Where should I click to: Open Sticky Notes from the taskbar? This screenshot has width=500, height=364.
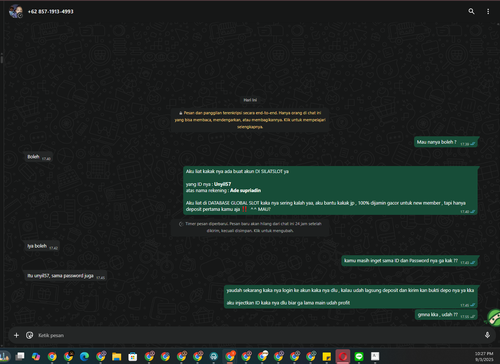pos(327,356)
